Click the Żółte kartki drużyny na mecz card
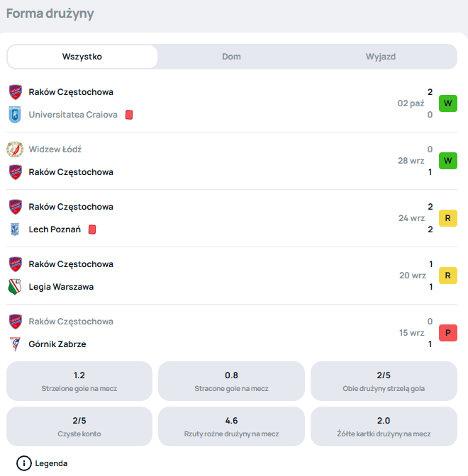Screen dimensions: 468x476 click(384, 426)
